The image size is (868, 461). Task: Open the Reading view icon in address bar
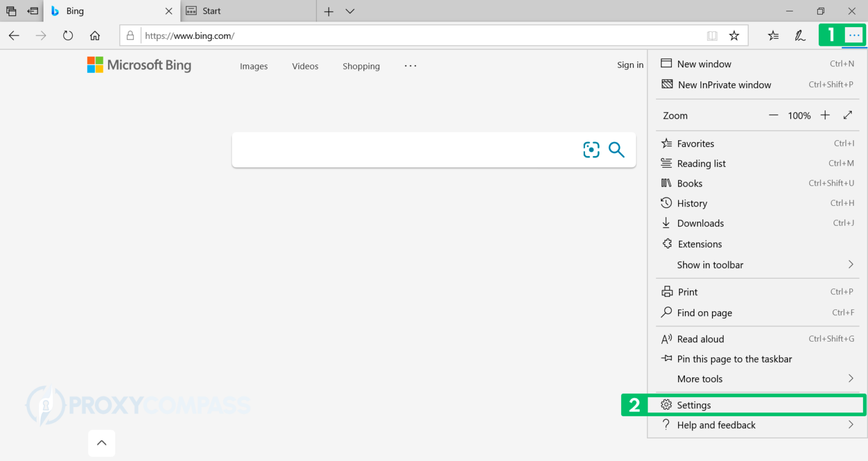712,35
